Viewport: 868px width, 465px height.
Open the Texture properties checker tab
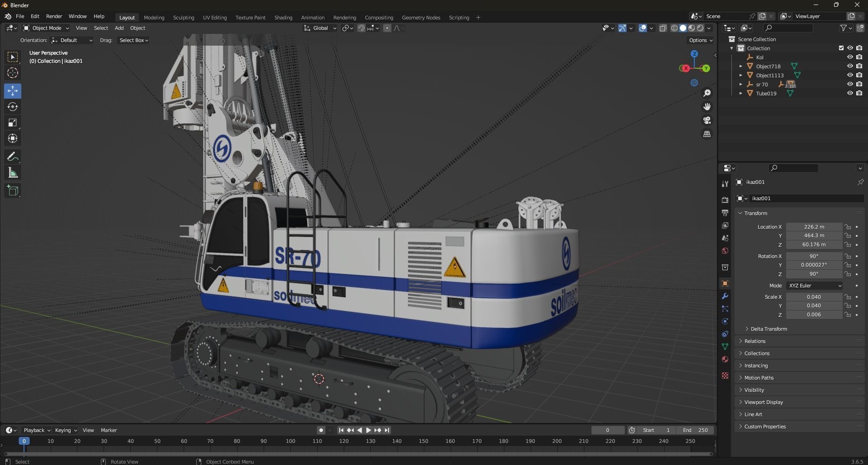tap(725, 376)
